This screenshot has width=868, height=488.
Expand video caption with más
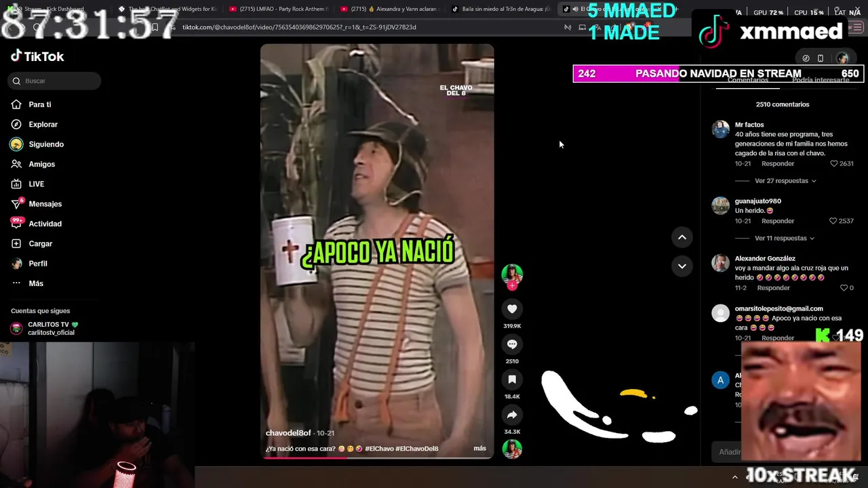click(480, 449)
